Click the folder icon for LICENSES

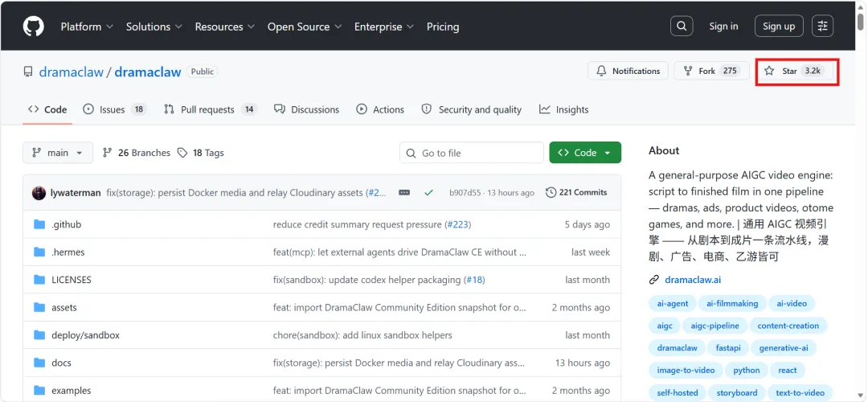pos(39,280)
